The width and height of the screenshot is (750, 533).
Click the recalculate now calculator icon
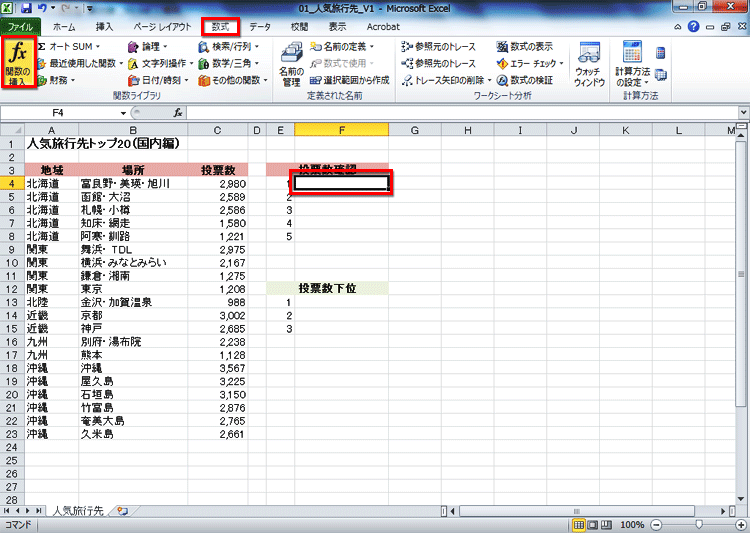point(661,53)
